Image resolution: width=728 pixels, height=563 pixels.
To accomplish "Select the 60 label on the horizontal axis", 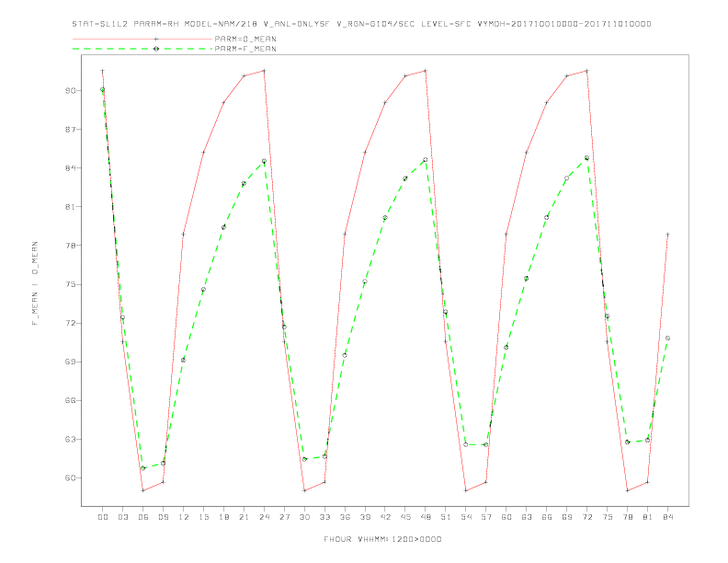I will point(506,517).
